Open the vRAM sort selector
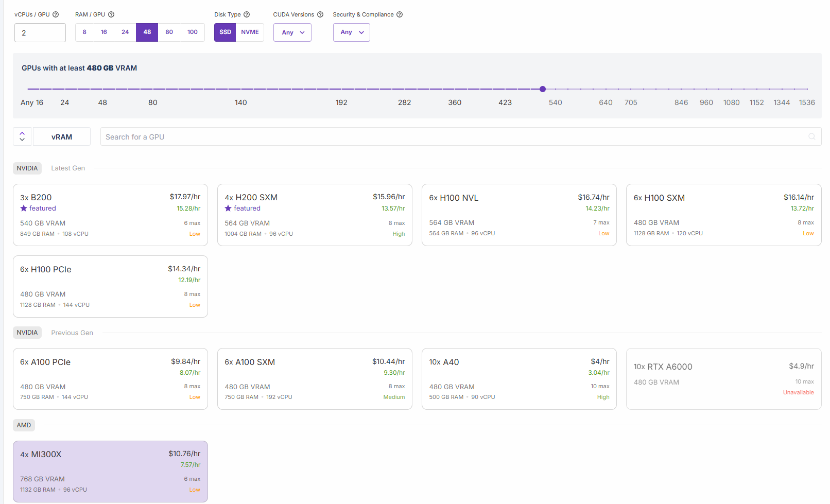 tap(62, 136)
